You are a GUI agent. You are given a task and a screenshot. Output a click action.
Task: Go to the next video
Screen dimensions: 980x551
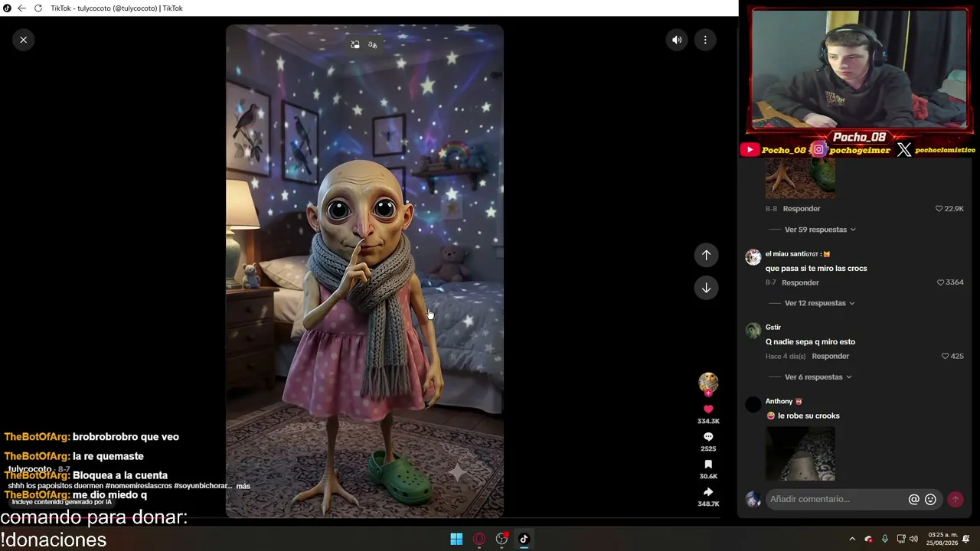(706, 288)
